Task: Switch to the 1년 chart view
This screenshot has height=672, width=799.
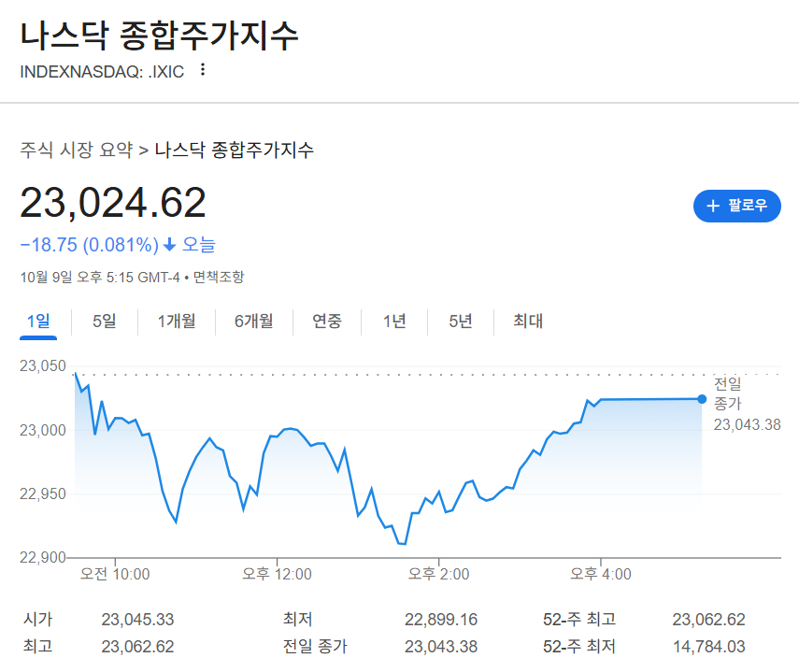Action: [393, 321]
